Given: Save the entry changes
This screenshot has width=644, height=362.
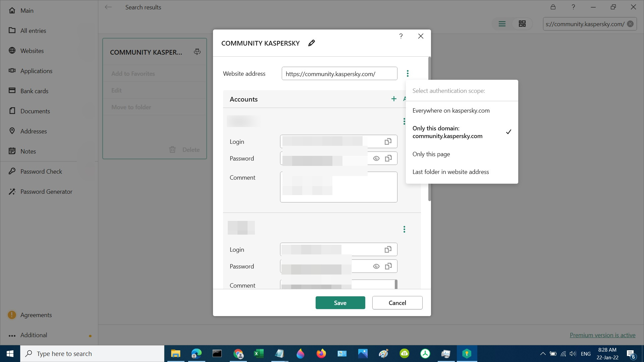Looking at the screenshot, I should [x=340, y=303].
